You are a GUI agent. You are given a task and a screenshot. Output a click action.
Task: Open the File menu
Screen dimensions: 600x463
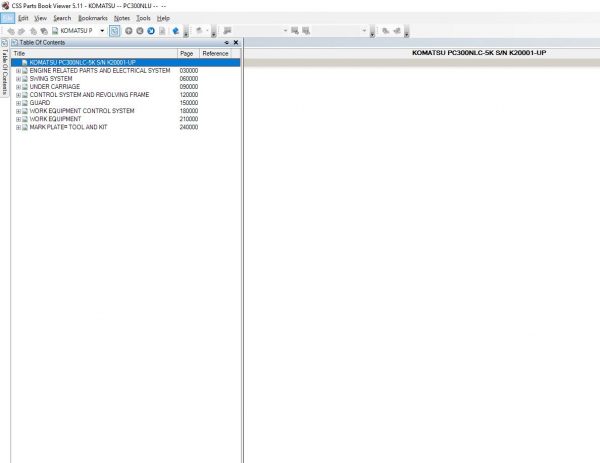coord(8,18)
